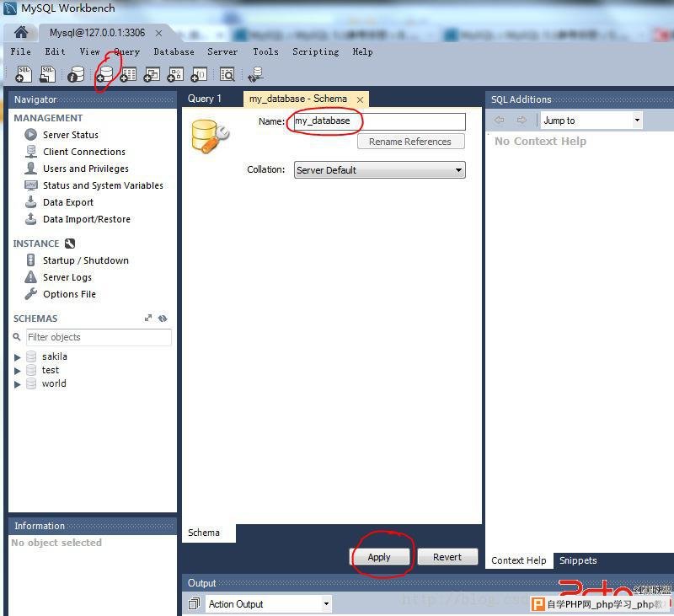Viewport: 674px width, 616px height.
Task: Go back in SQL Additions help
Action: coord(499,121)
